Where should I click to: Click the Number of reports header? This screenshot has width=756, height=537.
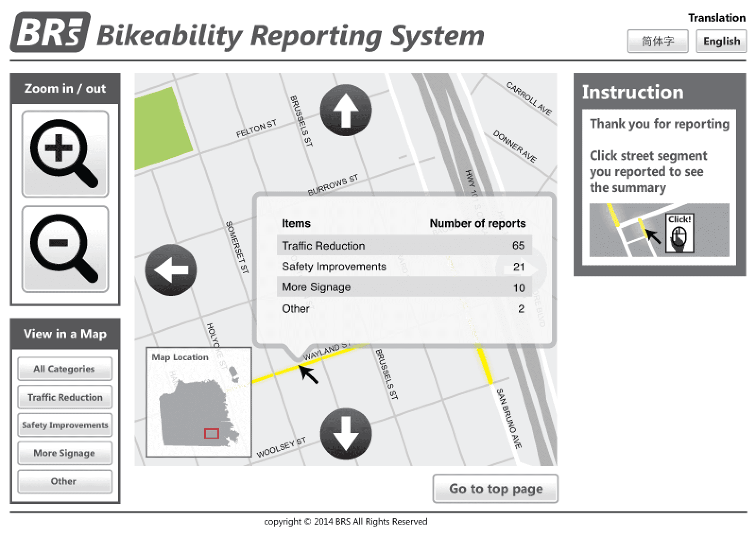click(478, 223)
